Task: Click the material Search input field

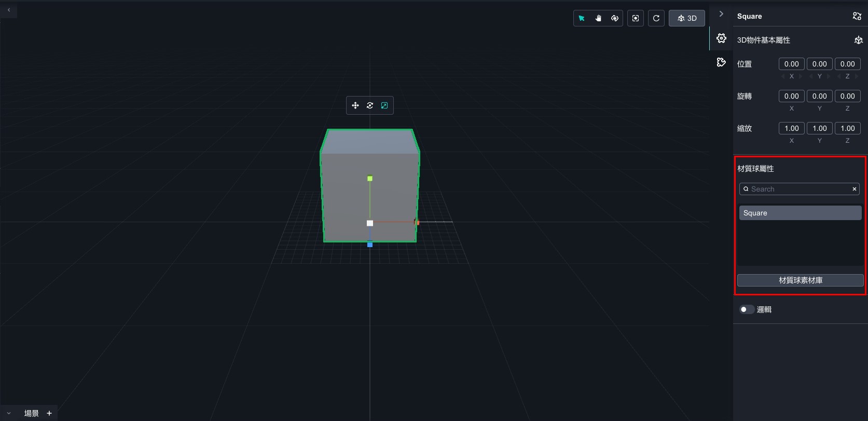Action: (796, 189)
